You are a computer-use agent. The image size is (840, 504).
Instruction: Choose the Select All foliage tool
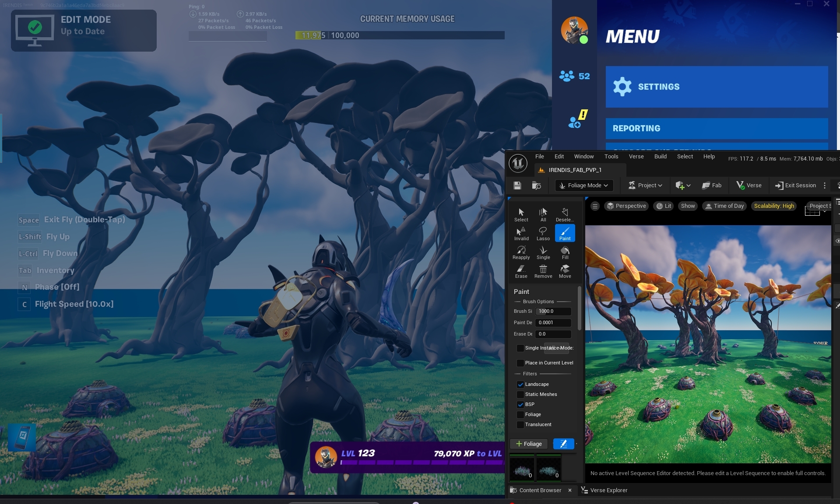[x=543, y=215]
